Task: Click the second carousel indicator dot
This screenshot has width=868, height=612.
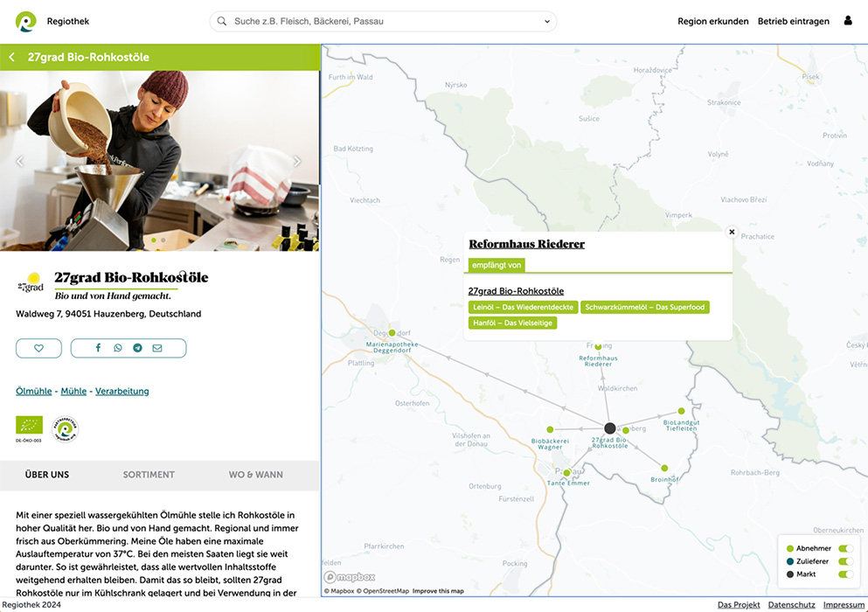Action: coord(163,240)
